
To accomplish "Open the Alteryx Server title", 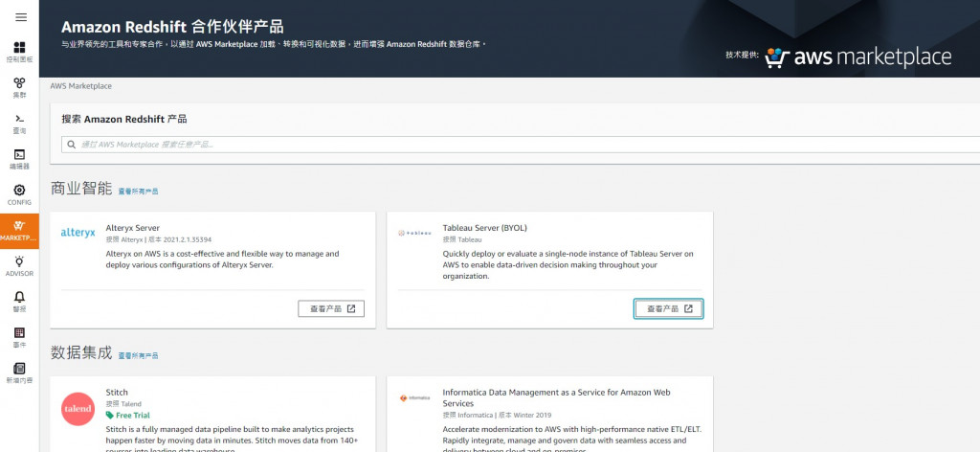I will 132,228.
